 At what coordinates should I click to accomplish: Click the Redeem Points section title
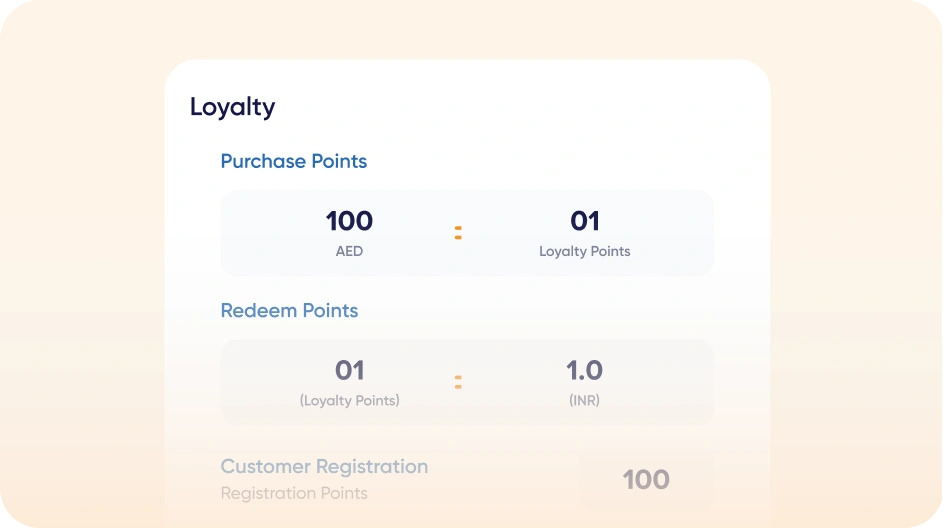click(x=289, y=311)
